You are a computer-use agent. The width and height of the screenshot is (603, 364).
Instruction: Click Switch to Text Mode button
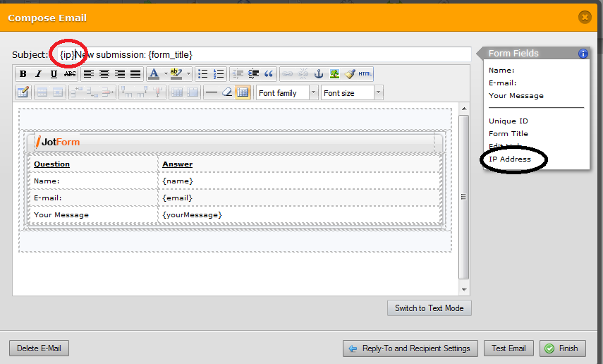[x=429, y=308]
